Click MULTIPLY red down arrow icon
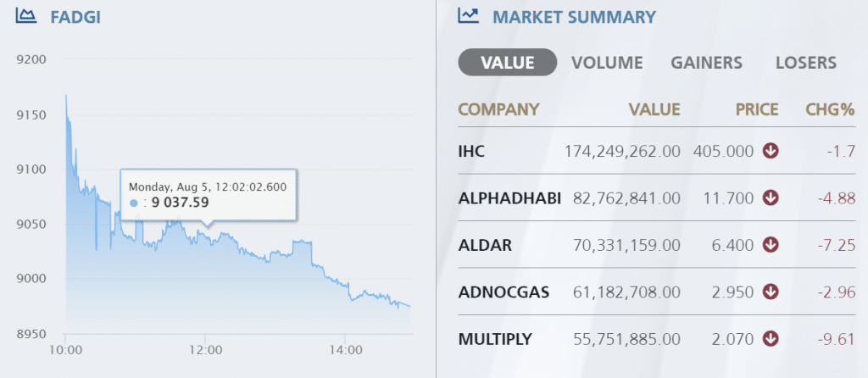 [x=771, y=339]
